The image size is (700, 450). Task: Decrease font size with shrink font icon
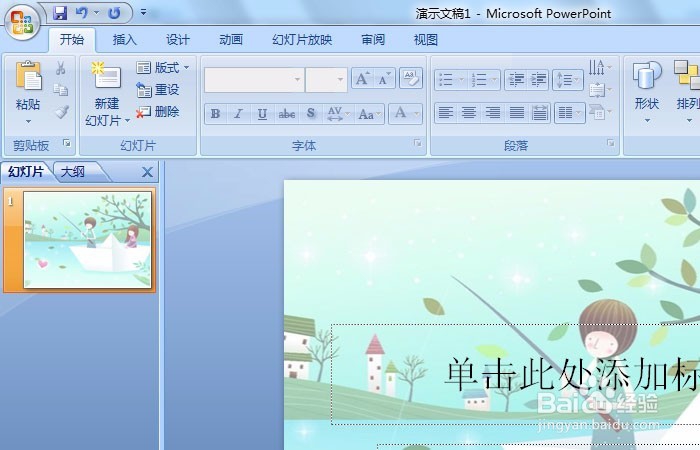click(x=384, y=79)
